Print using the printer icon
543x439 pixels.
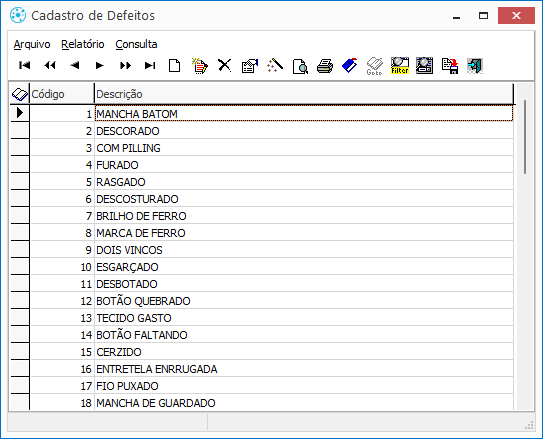pos(325,66)
